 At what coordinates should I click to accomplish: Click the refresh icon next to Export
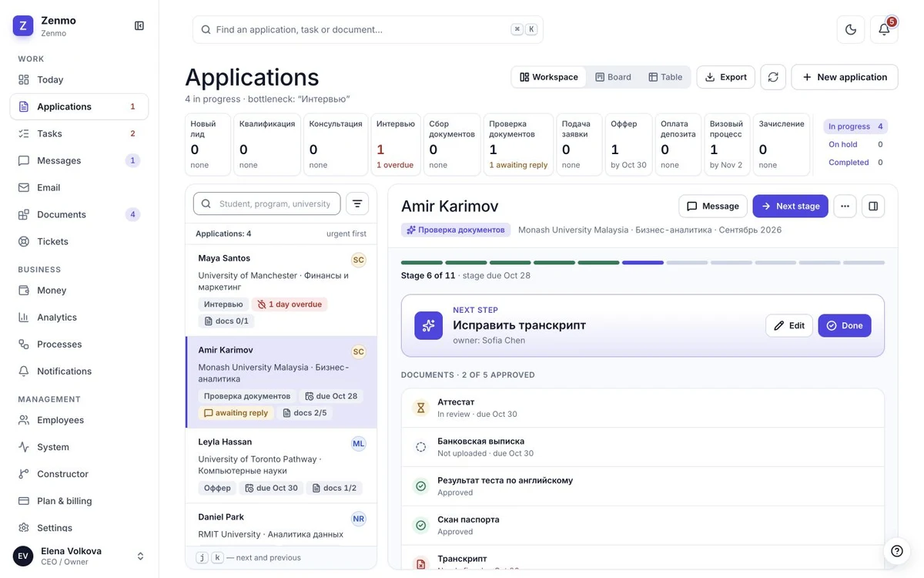click(x=773, y=77)
